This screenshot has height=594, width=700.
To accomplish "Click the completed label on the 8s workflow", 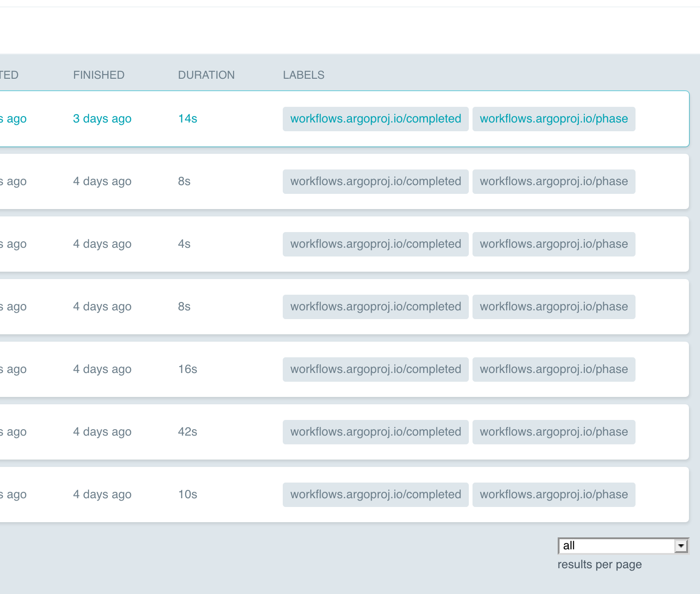I will (x=375, y=181).
